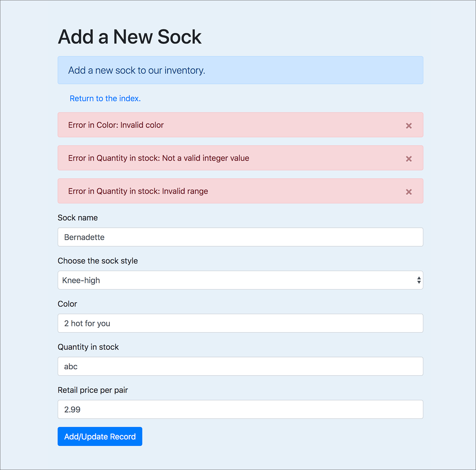The image size is (476, 470).
Task: Click the 'Choose the sock style' label
Action: pos(98,261)
